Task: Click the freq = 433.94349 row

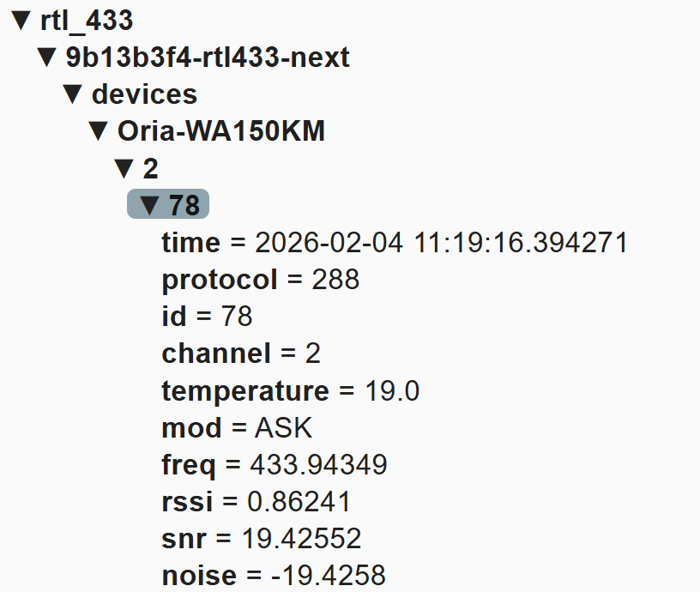Action: click(x=274, y=465)
